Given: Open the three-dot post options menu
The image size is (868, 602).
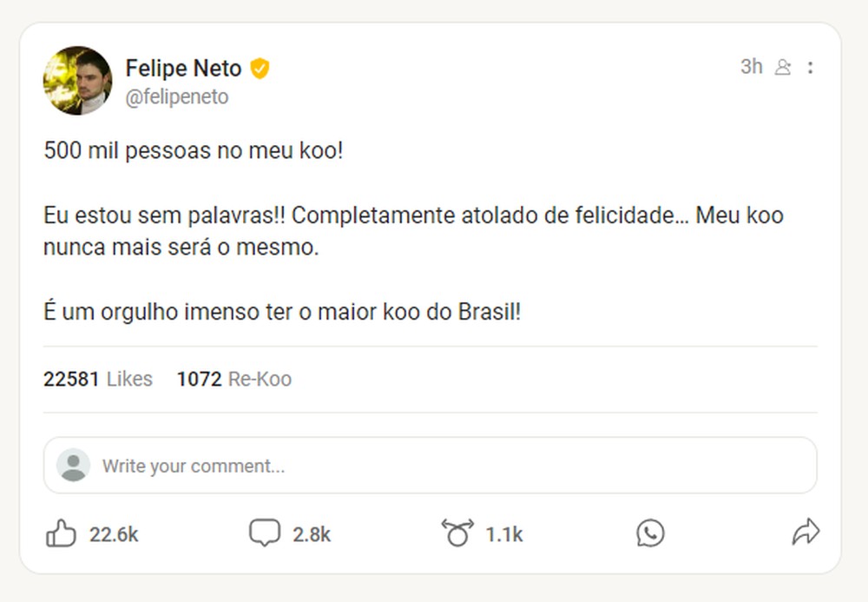Looking at the screenshot, I should pos(811,66).
